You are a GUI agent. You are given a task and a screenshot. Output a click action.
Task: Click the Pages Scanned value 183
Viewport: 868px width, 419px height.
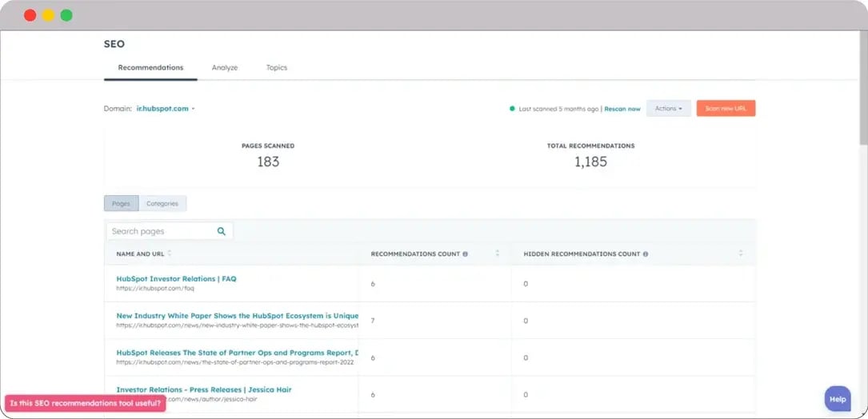click(268, 162)
